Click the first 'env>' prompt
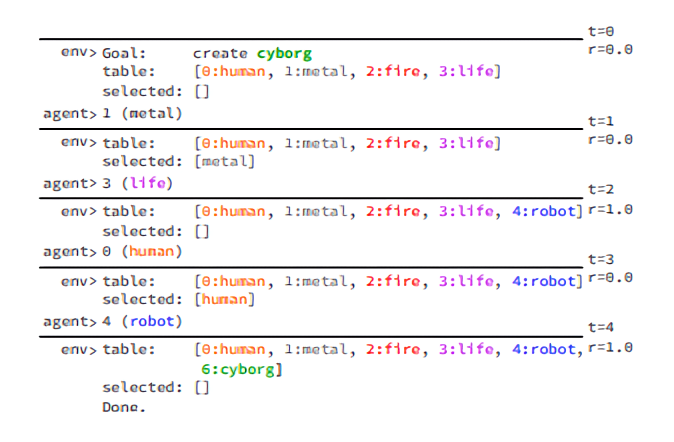This screenshot has width=674, height=442. point(78,53)
